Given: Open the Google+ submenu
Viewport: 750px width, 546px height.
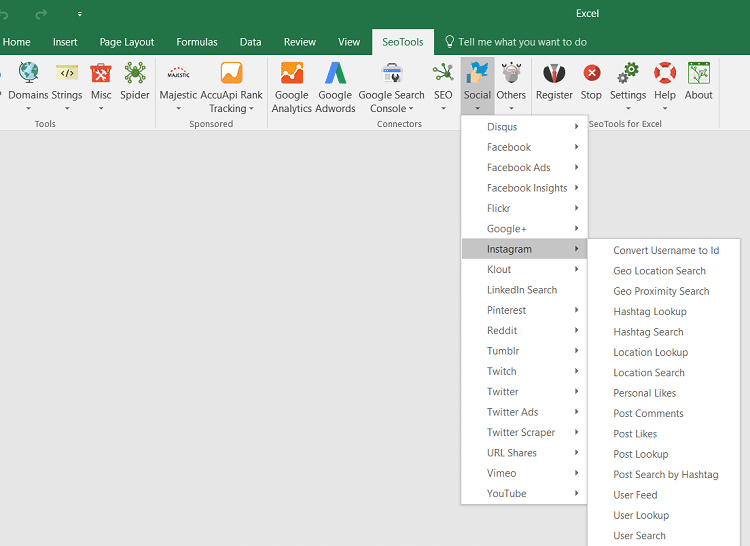Looking at the screenshot, I should [x=524, y=229].
